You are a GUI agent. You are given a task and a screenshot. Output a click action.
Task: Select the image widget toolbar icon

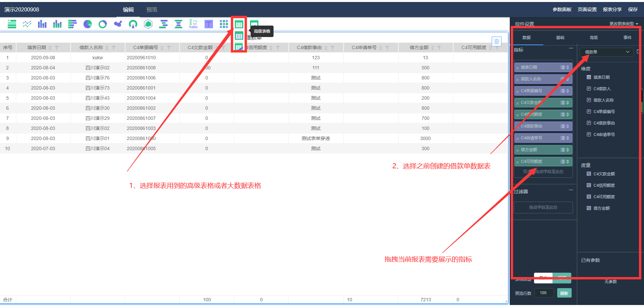(254, 24)
